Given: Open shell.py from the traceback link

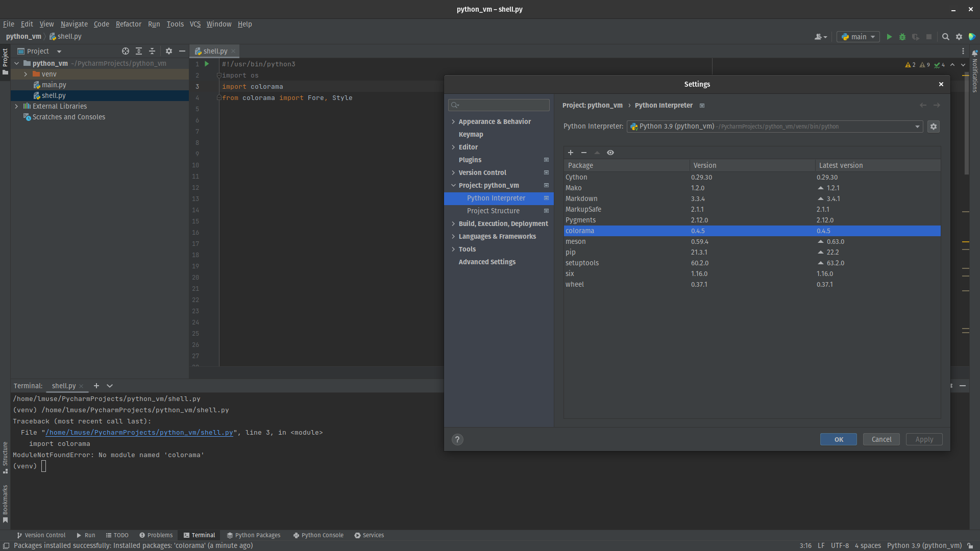Looking at the screenshot, I should pos(138,432).
